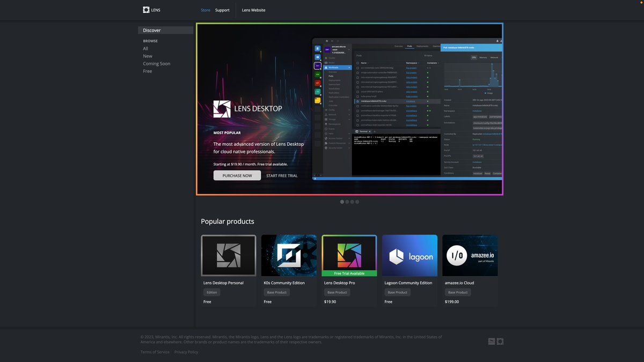Browse All products in sidebar
The width and height of the screenshot is (644, 362).
(x=145, y=49)
